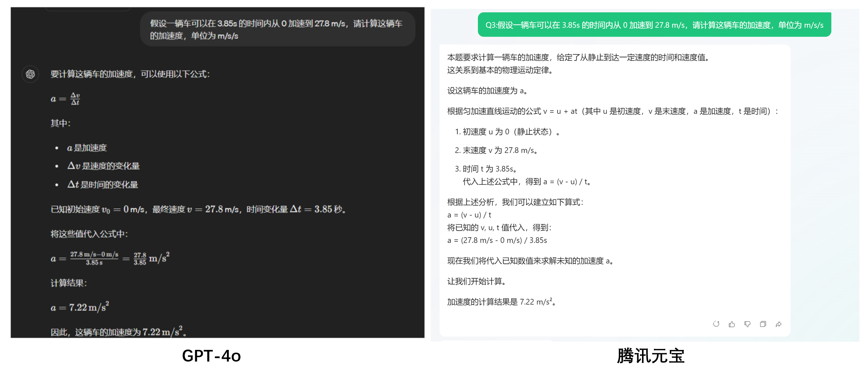The height and width of the screenshot is (378, 868).
Task: Click the bullet 'a 是加速度'
Action: (x=87, y=148)
